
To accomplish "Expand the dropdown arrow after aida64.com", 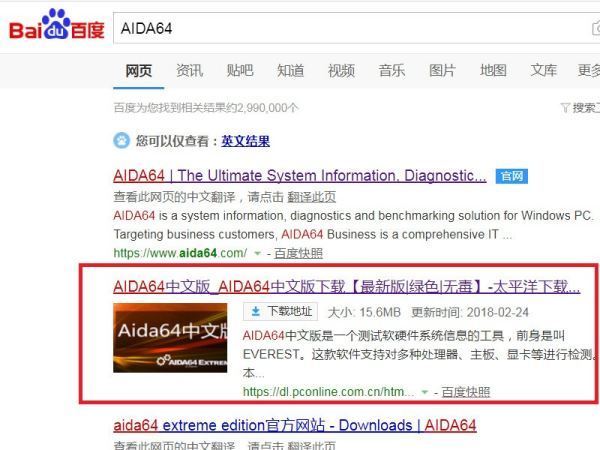I will [x=258, y=253].
